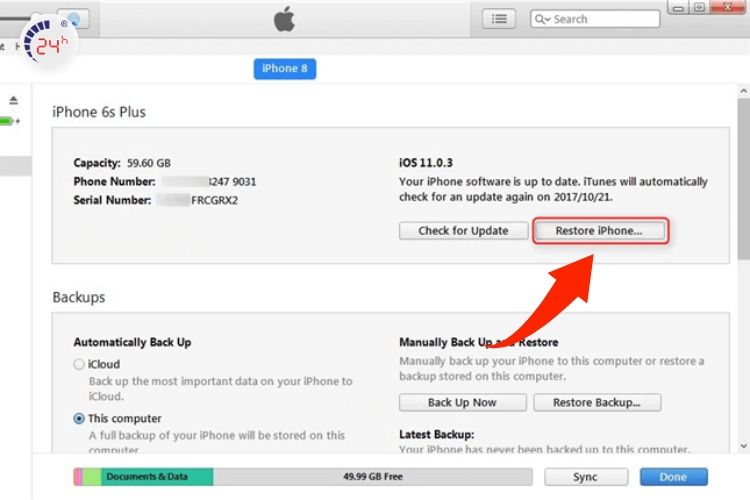The height and width of the screenshot is (500, 750).
Task: Click Restore Backup... button
Action: pyautogui.click(x=597, y=402)
